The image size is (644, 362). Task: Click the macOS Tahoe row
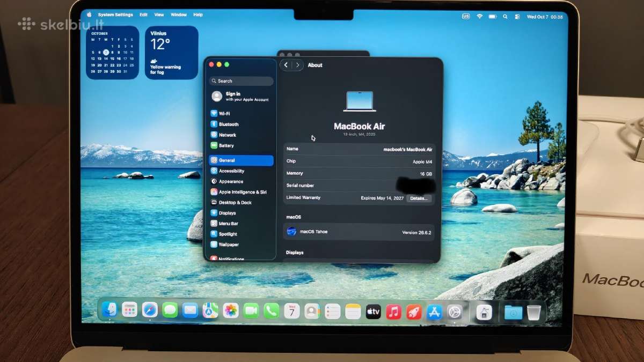358,232
